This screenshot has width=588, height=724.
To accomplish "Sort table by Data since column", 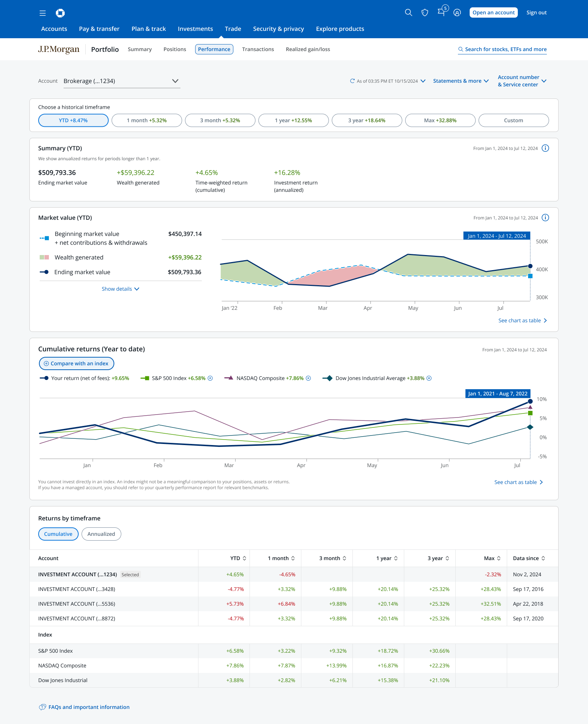I will pos(543,558).
